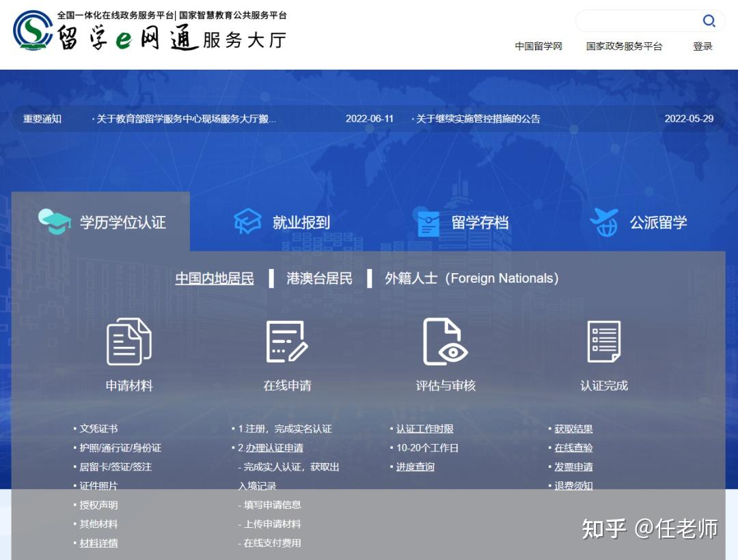The width and height of the screenshot is (738, 560).
Task: Select the 在线申请 pencil icon
Action: pyautogui.click(x=287, y=343)
